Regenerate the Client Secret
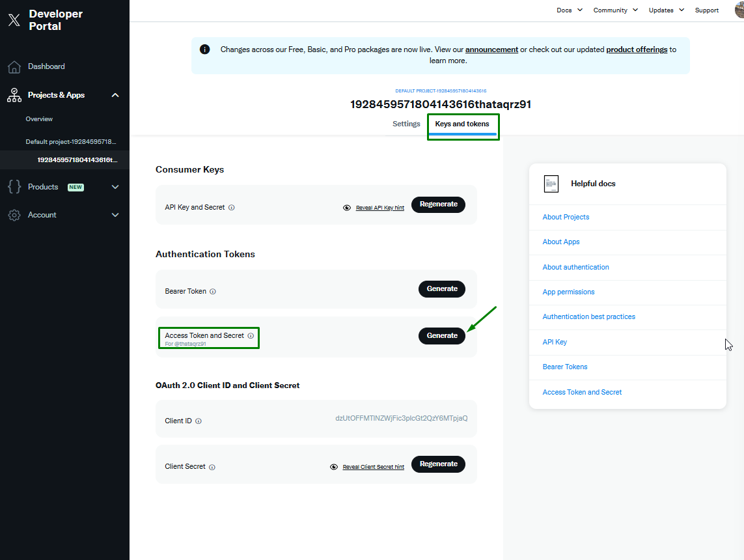The width and height of the screenshot is (744, 560). 439,464
